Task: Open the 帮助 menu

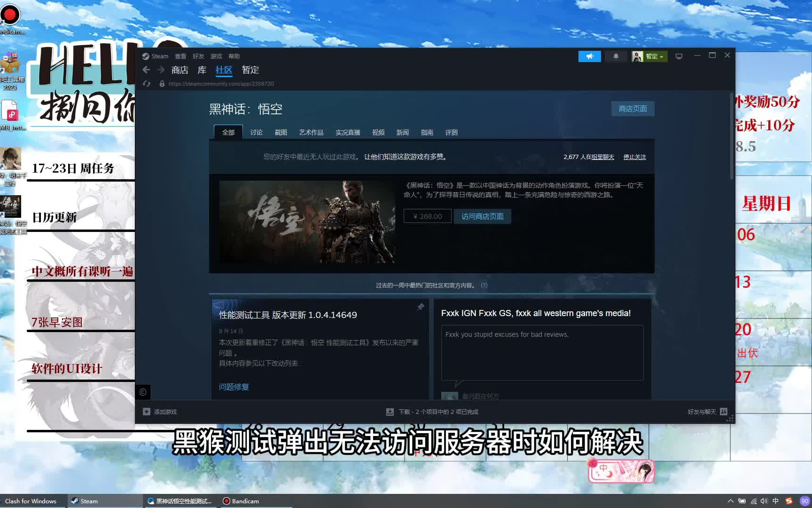Action: (234, 56)
